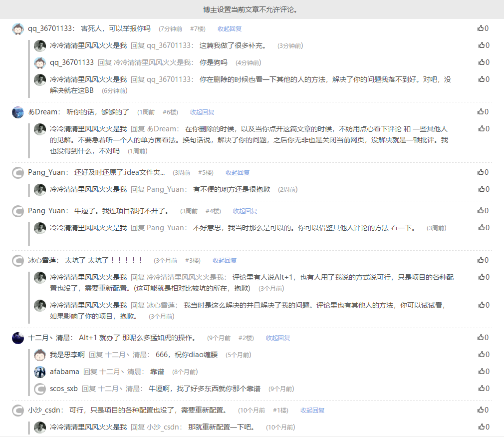Collapse replies on floor #3 with 收起回复

225,261
